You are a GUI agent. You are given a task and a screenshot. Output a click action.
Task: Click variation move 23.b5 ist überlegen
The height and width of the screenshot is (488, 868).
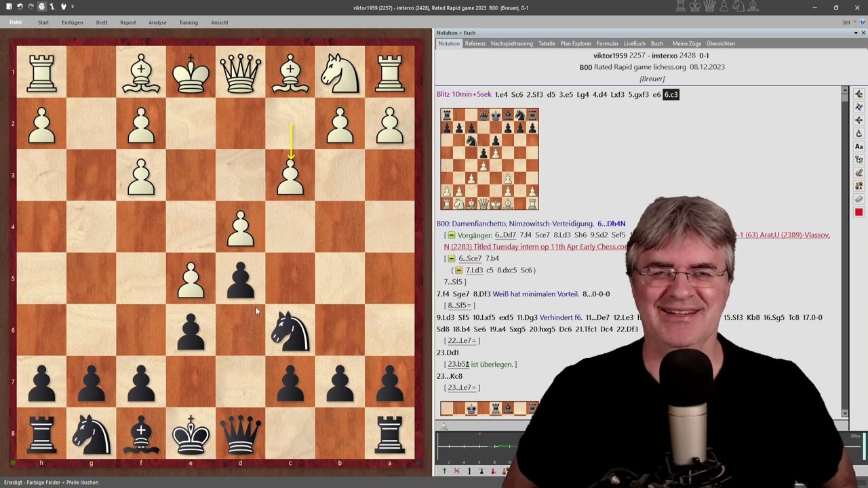(480, 365)
